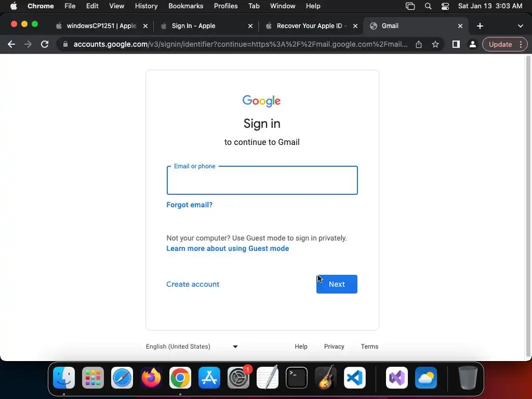Open the Edit menu
This screenshot has height=399, width=532.
pos(92,6)
